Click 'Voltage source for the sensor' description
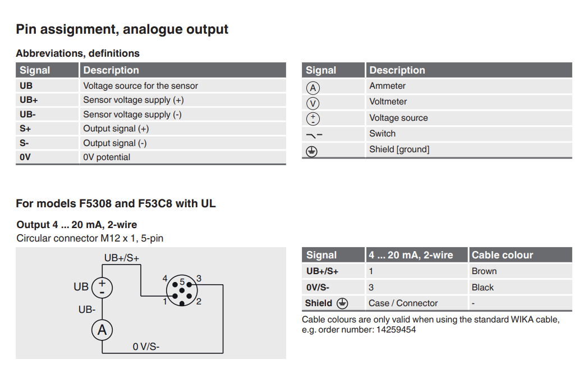Image resolution: width=588 pixels, height=373 pixels. pos(140,86)
